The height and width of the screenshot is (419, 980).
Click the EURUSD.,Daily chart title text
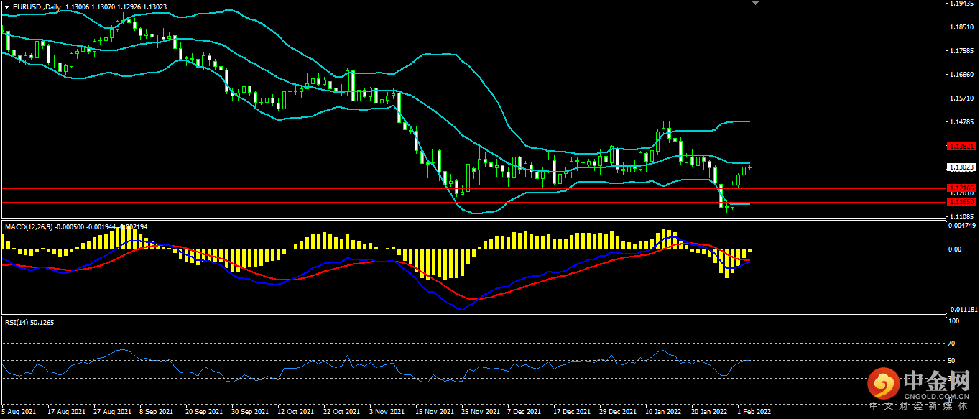point(37,6)
